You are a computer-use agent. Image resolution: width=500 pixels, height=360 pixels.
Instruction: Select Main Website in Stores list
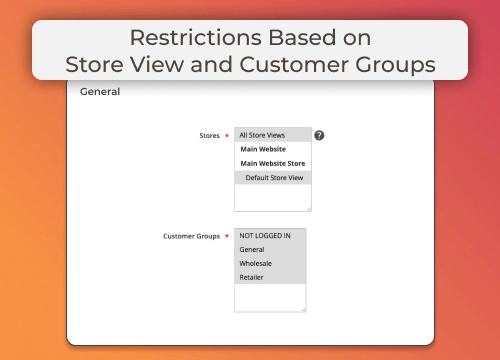coord(273,149)
